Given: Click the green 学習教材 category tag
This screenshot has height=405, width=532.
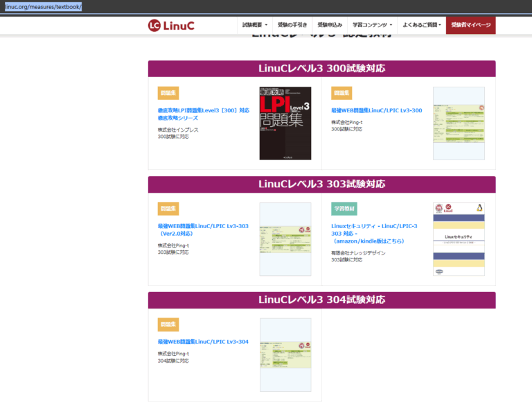Looking at the screenshot, I should click(x=344, y=209).
